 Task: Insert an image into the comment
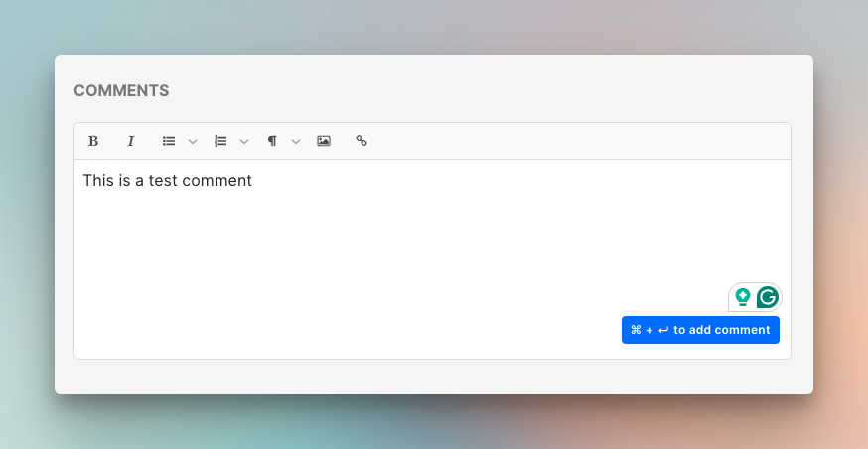tap(323, 141)
